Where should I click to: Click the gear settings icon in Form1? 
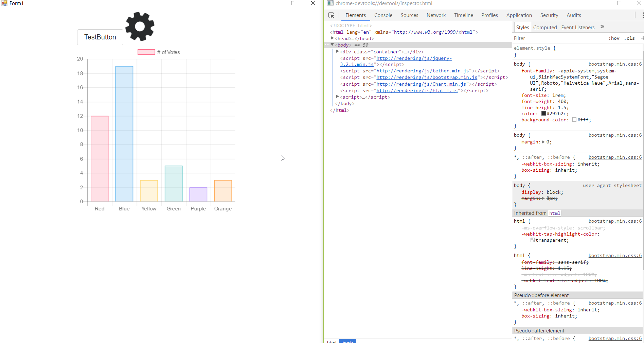tap(140, 26)
